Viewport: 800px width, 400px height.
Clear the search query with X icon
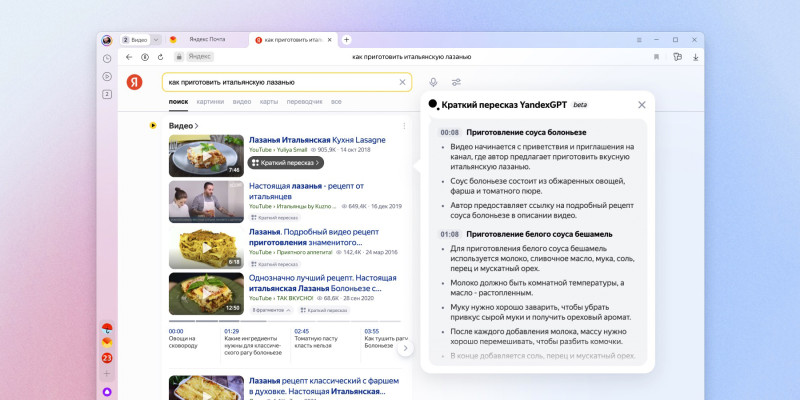point(403,82)
